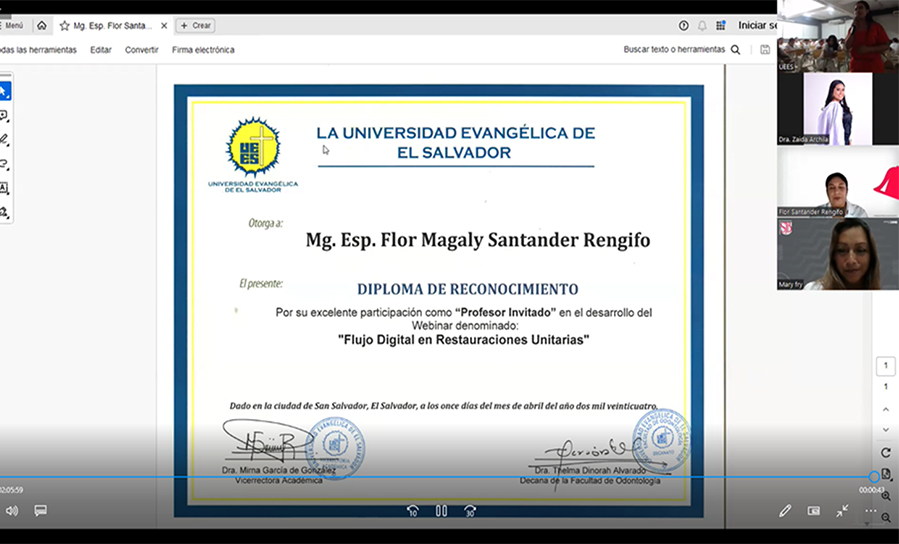Click the elapsed time 02:05:59 label
Screen dimensions: 899x544
coord(11,490)
